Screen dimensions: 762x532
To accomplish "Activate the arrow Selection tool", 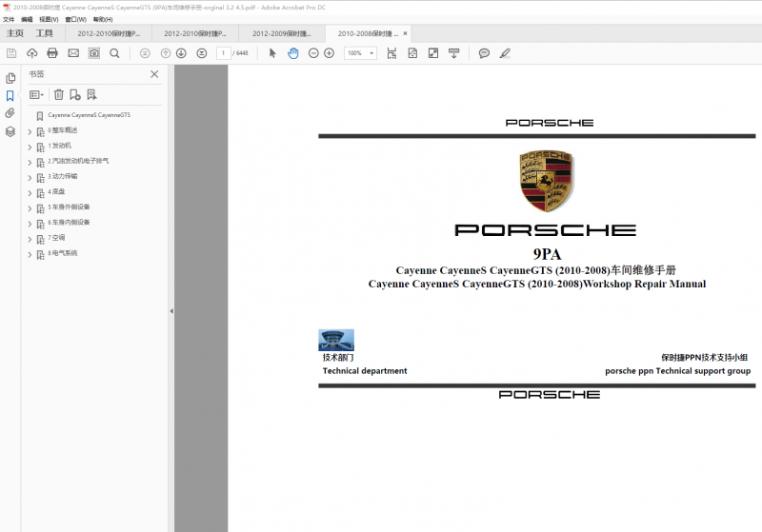I will point(272,53).
